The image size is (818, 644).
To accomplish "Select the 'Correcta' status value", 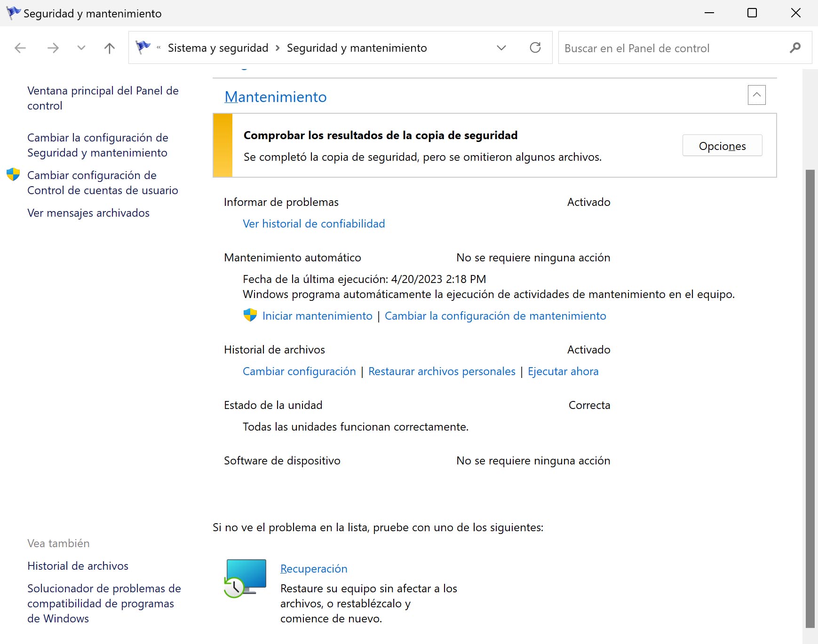I will point(589,405).
